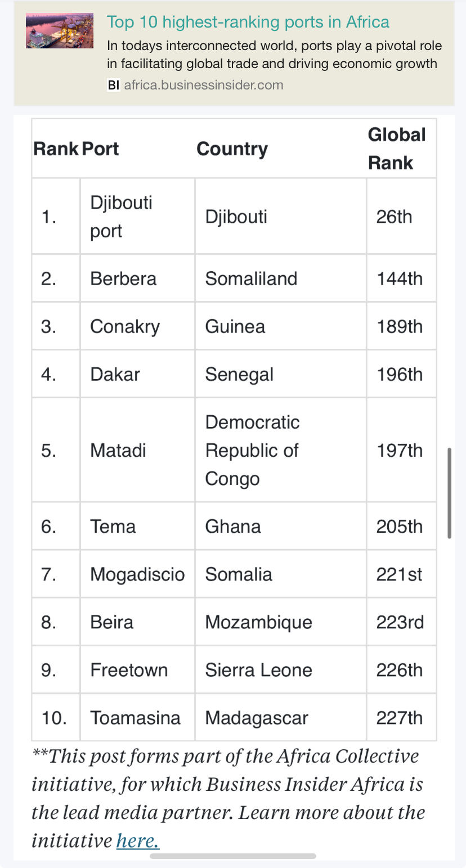
Task: Click the 'Mogadiscio' port cell
Action: pyautogui.click(x=138, y=574)
